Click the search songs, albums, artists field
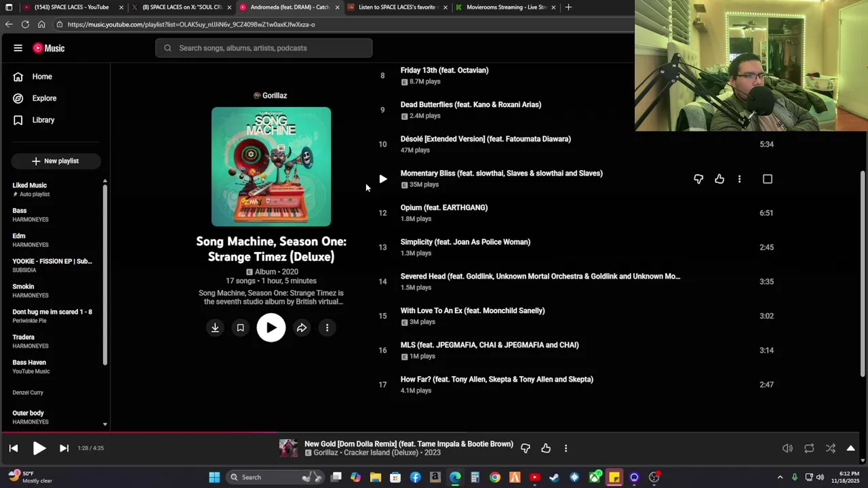The width and height of the screenshot is (868, 488). [x=264, y=48]
